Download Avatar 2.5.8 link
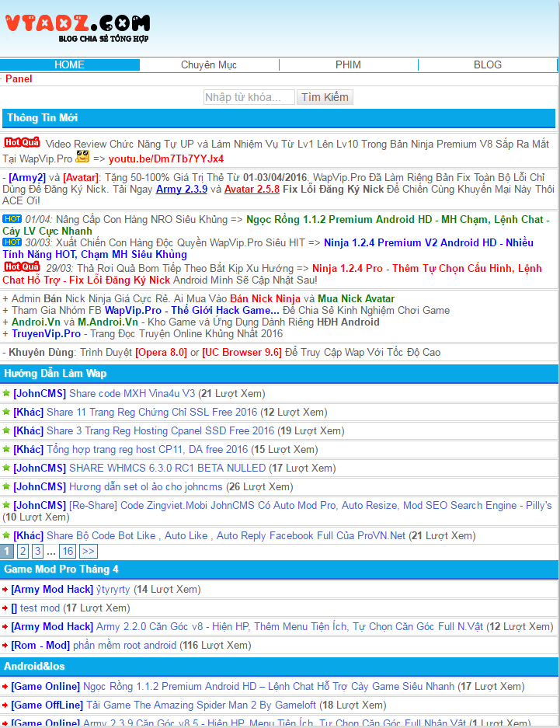This screenshot has height=728, width=560. pyautogui.click(x=252, y=189)
